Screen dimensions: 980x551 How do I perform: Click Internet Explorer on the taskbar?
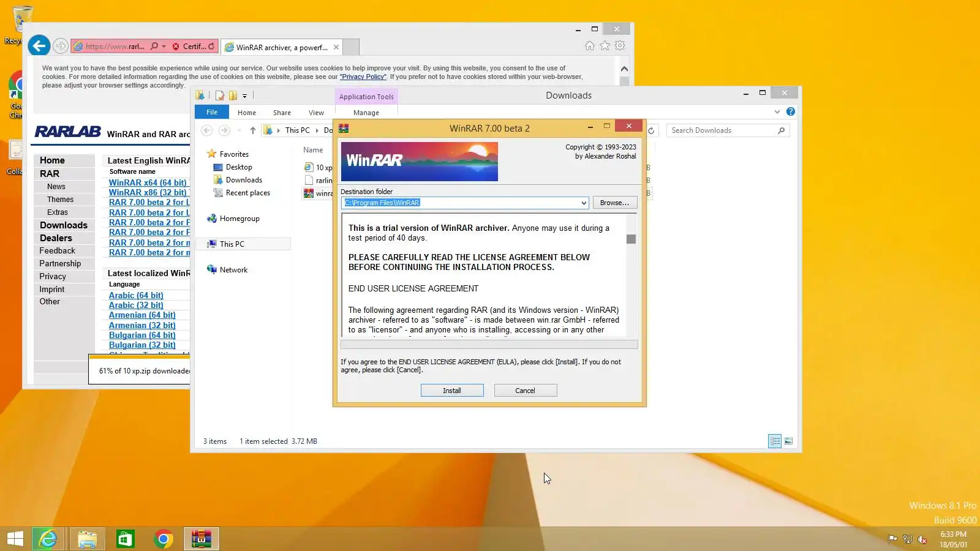[48, 539]
